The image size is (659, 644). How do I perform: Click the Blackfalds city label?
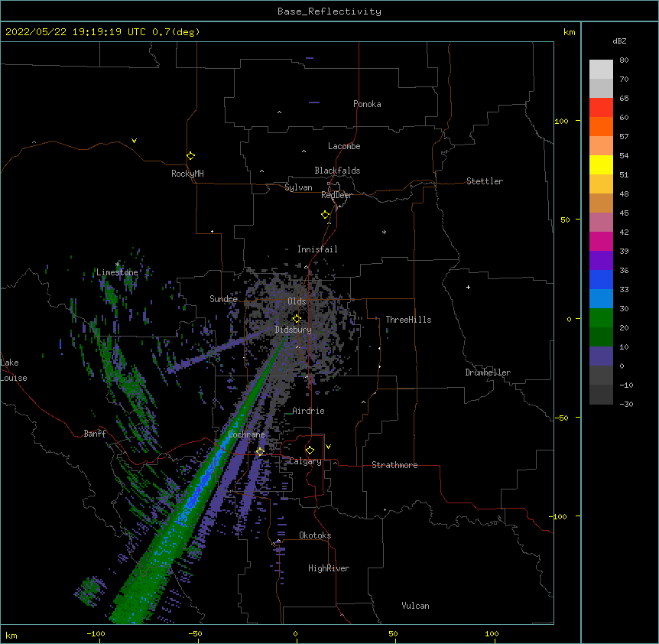tap(337, 171)
